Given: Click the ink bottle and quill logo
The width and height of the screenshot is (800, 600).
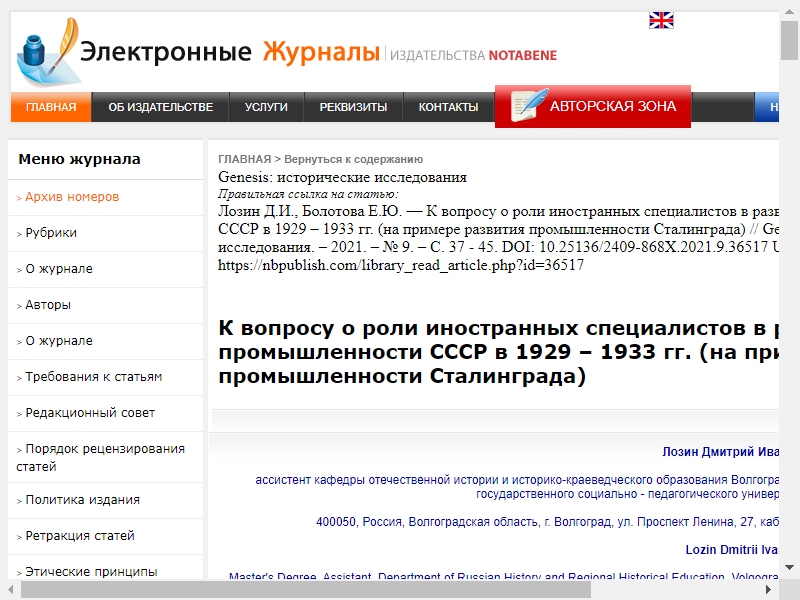Looking at the screenshot, I should [49, 53].
